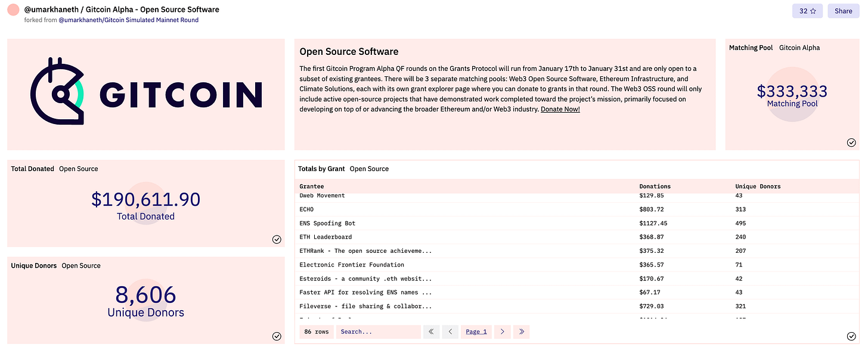The height and width of the screenshot is (350, 868).
Task: Click the Gitcoin logo image
Action: pyautogui.click(x=146, y=91)
